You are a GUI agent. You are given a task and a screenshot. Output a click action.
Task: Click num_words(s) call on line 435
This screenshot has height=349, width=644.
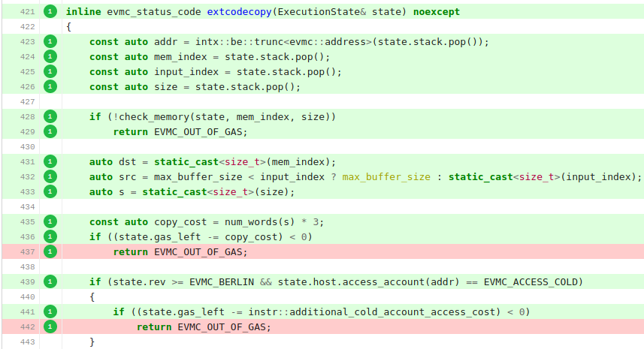click(x=260, y=222)
